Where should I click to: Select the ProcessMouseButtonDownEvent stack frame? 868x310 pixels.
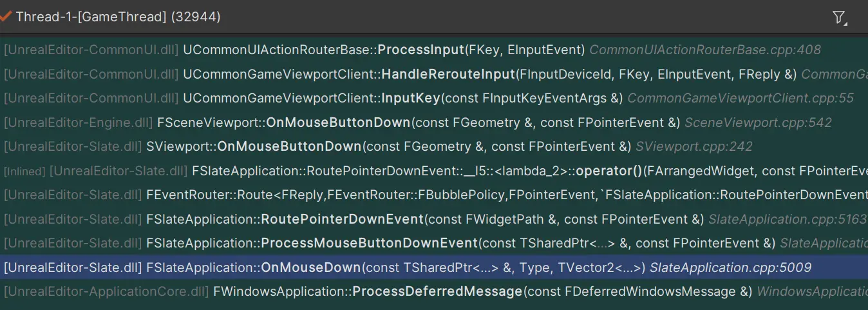[x=369, y=243]
